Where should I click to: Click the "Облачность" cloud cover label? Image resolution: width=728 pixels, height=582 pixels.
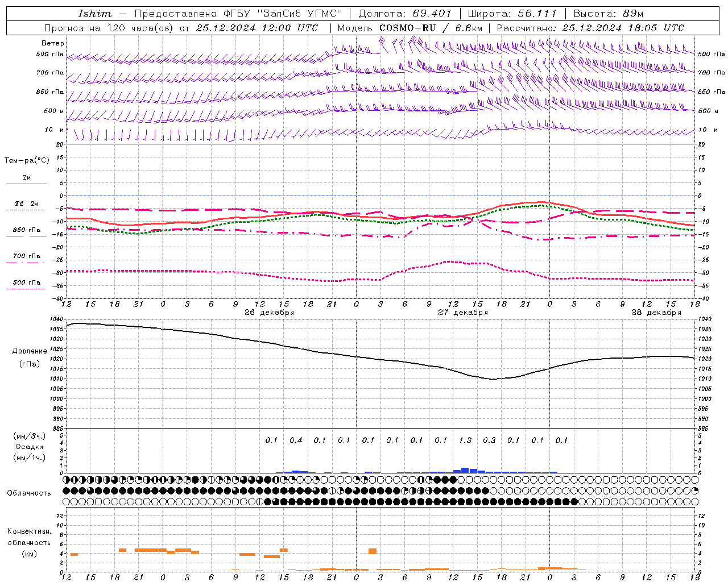click(x=29, y=493)
